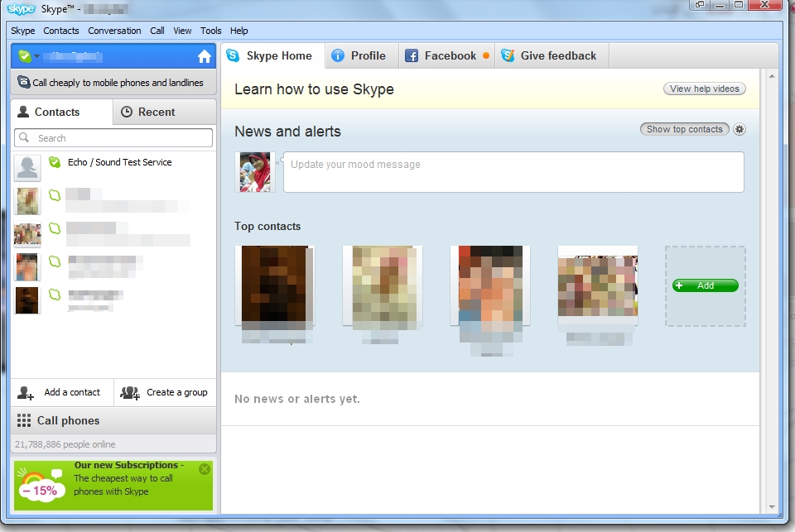This screenshot has width=795, height=532.
Task: Click the minus 15% cloud badge in ad
Action: coord(41,491)
